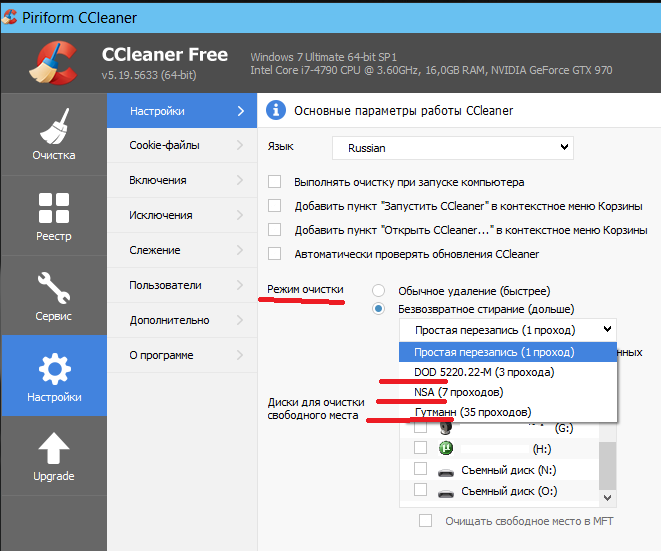
Task: Check the Съемный диск (N:) checkbox
Action: pyautogui.click(x=420, y=468)
